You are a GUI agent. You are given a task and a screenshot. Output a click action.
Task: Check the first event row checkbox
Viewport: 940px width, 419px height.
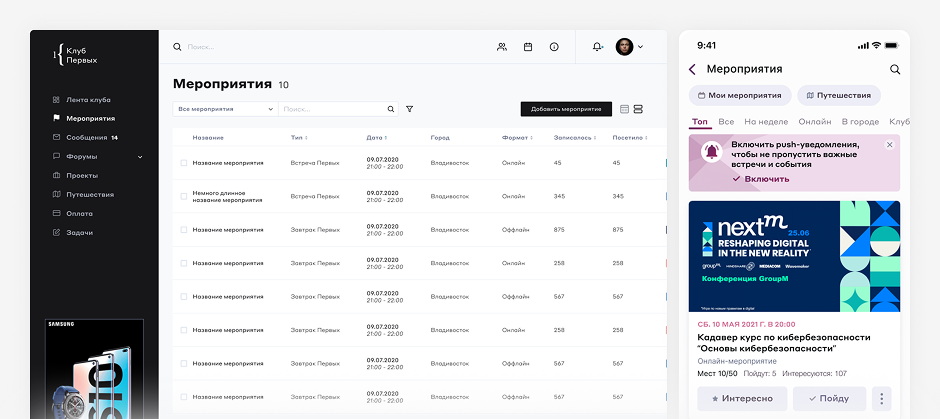[x=184, y=162]
